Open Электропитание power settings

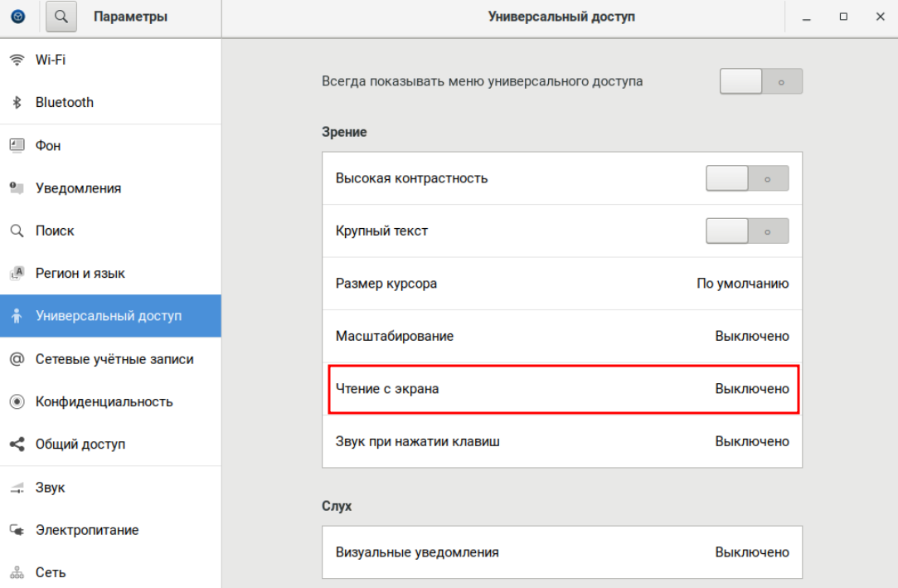coord(87,530)
